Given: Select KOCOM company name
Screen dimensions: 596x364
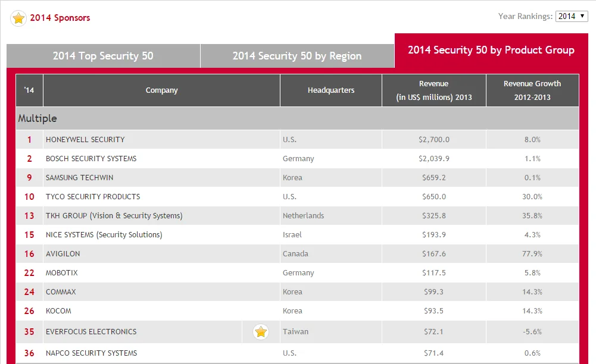Looking at the screenshot, I should click(x=58, y=311).
